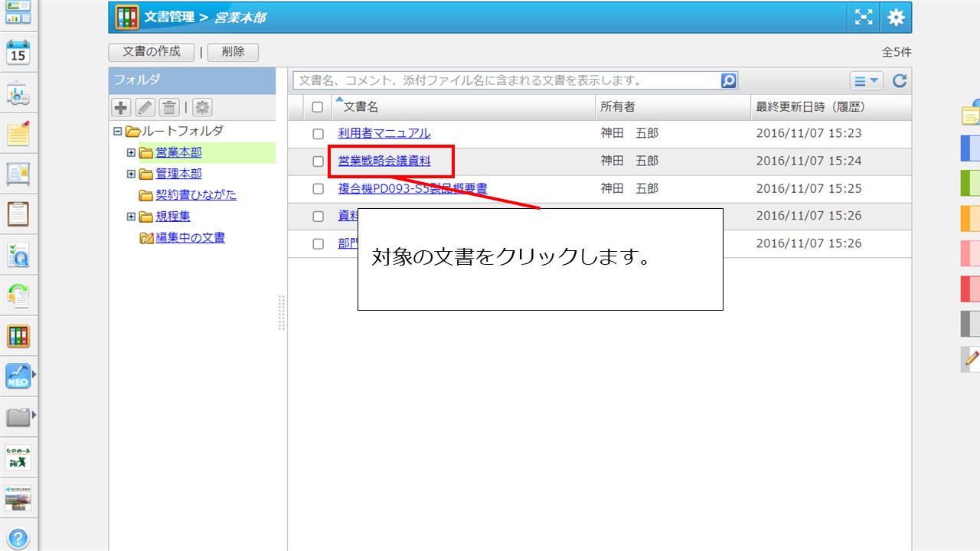Image resolution: width=980 pixels, height=551 pixels.
Task: Check the checkbox for 複合機PD093-S5製品概要書
Action: pos(318,188)
